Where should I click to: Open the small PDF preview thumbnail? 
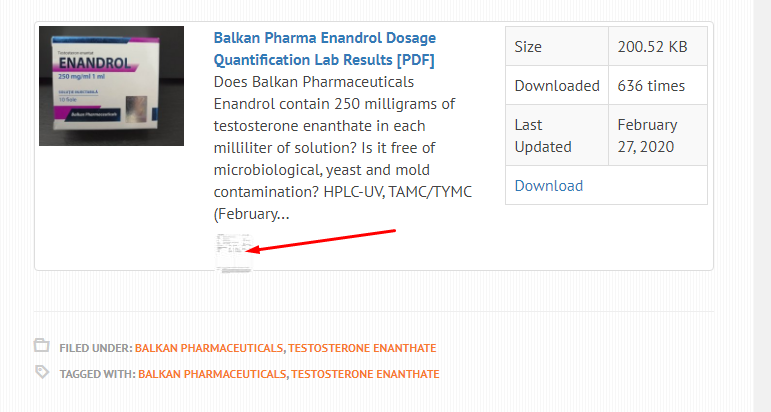point(231,253)
